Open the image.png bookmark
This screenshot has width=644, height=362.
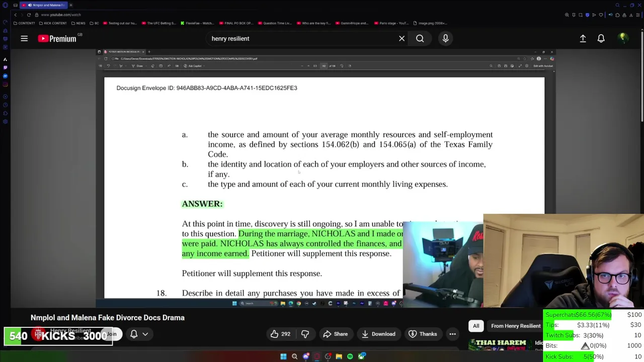(x=430, y=23)
